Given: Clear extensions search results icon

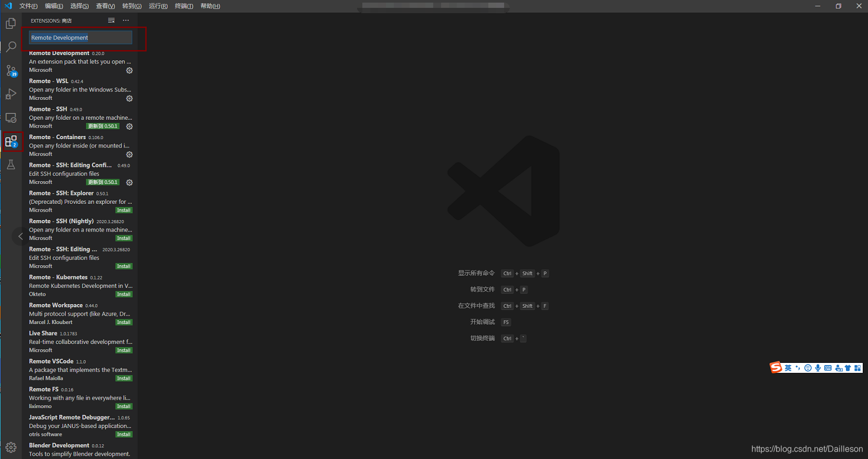Looking at the screenshot, I should tap(111, 20).
